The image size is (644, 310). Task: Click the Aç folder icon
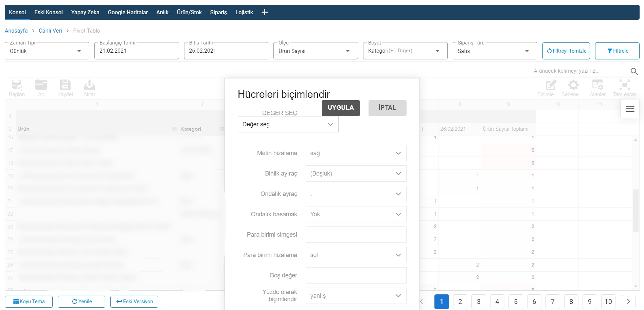tap(41, 88)
